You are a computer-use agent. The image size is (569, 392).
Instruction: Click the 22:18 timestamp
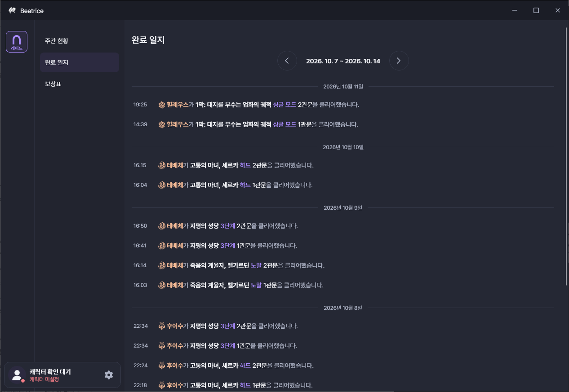(x=141, y=385)
